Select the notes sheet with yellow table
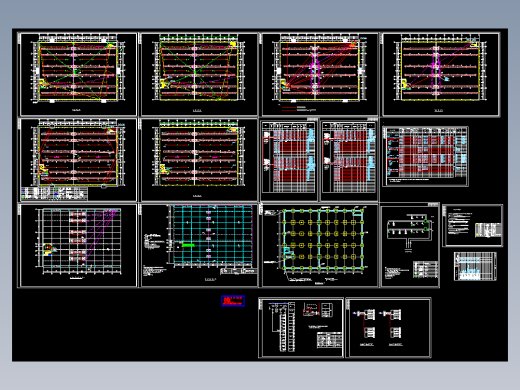Image resolution: width=520 pixels, height=390 pixels. point(473,226)
